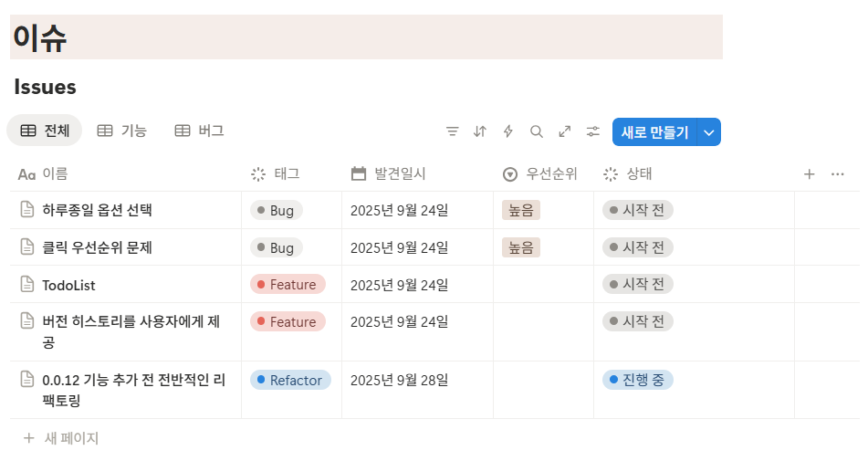Click the expand to full page icon
This screenshot has width=868, height=461.
[565, 131]
